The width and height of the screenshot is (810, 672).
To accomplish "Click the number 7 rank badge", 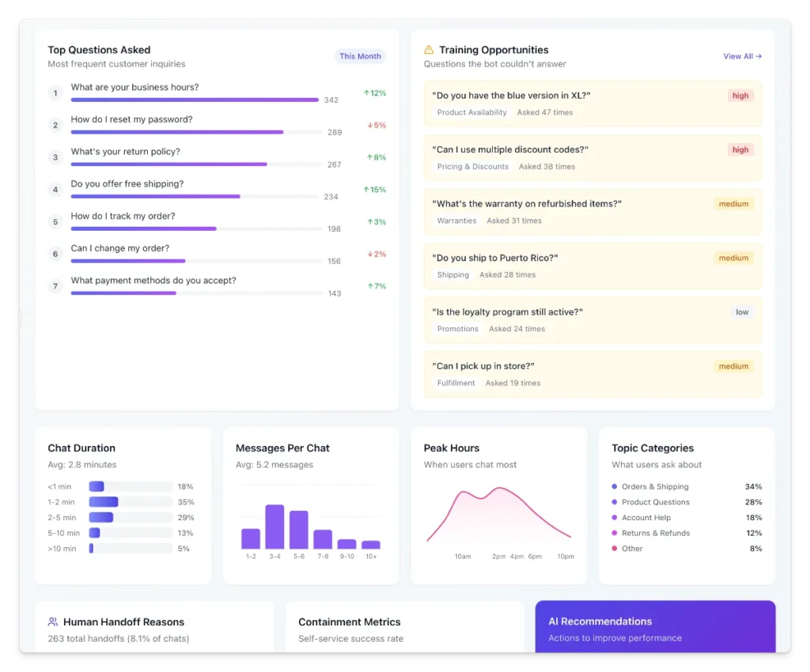I will click(55, 286).
